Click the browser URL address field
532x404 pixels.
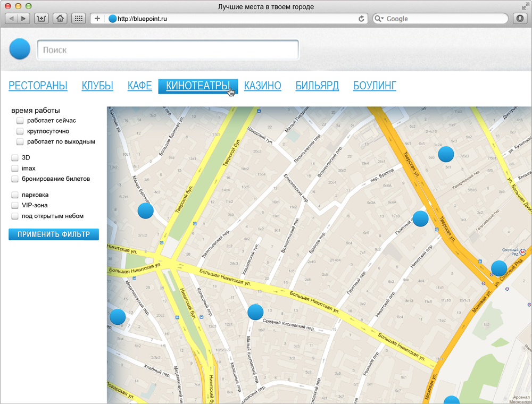coord(234,19)
